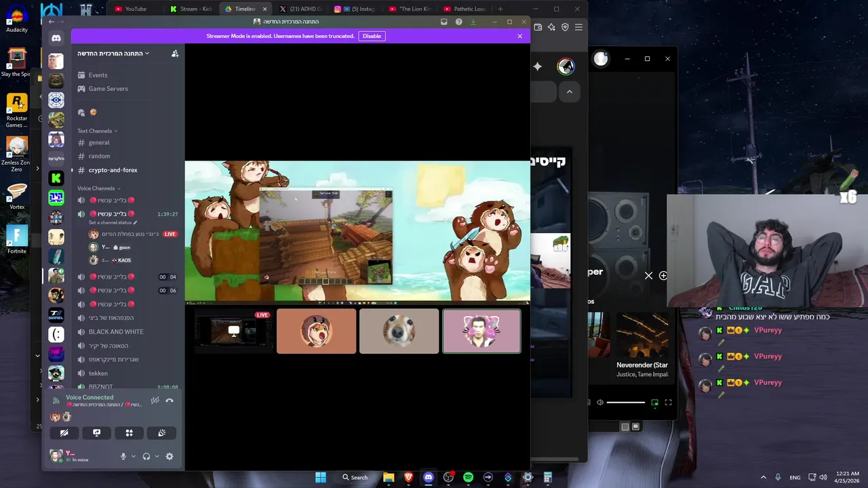Show hidden system tray icons
This screenshot has height=488, width=868.
[764, 477]
